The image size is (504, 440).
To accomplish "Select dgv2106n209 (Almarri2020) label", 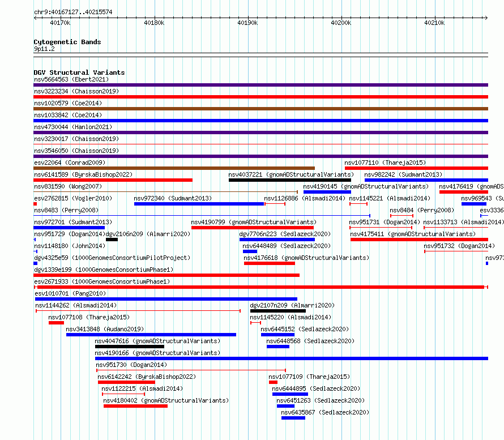I will (x=148, y=234).
